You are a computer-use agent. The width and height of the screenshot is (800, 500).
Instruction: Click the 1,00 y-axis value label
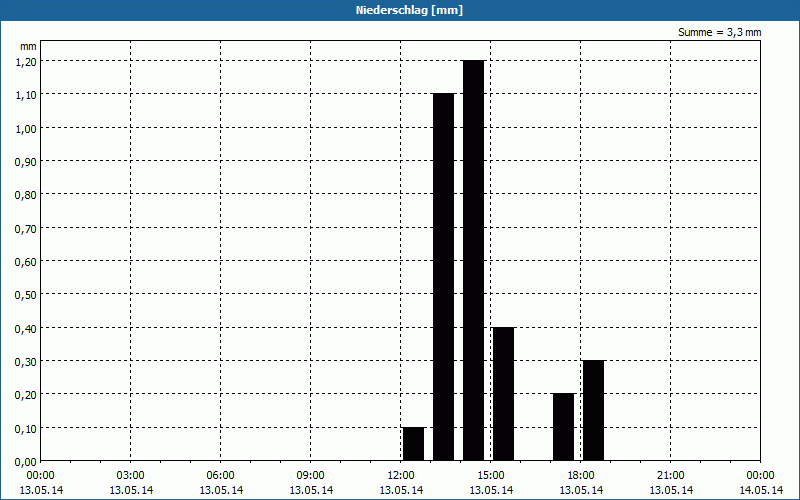(26, 128)
